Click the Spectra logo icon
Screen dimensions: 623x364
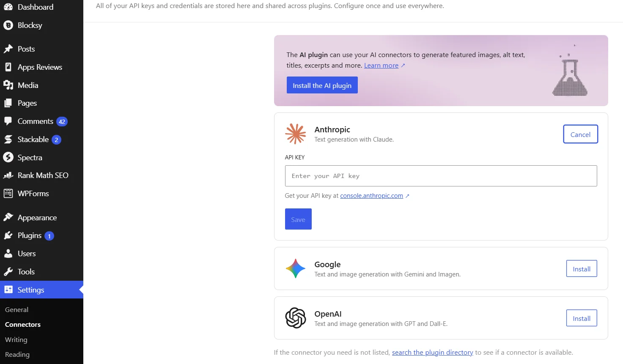point(8,157)
